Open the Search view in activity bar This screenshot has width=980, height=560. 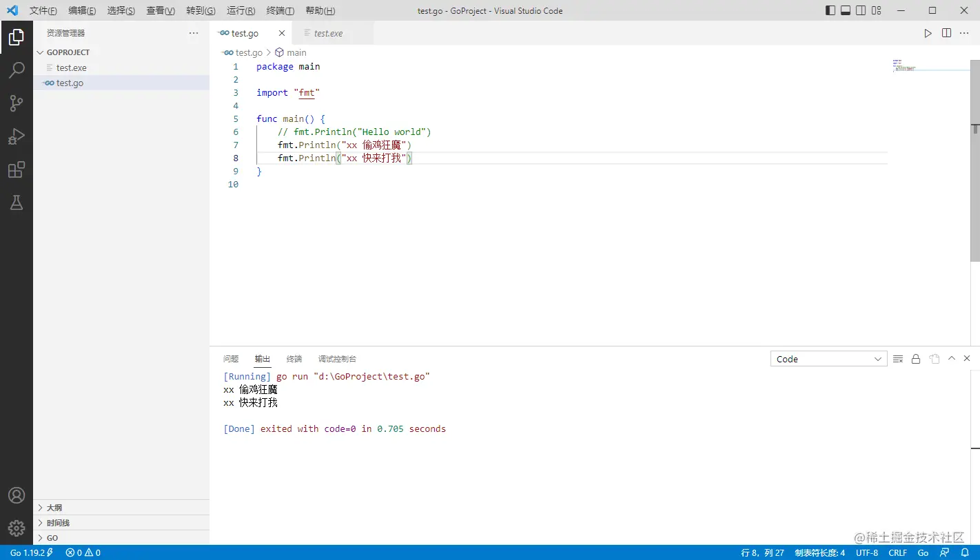pos(17,70)
